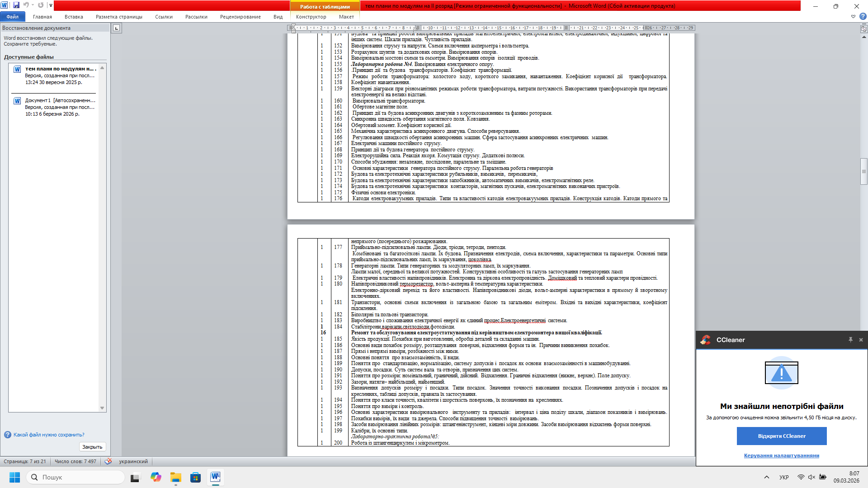Click the Undo arrow icon
This screenshot has width=868, height=488.
tap(26, 5)
